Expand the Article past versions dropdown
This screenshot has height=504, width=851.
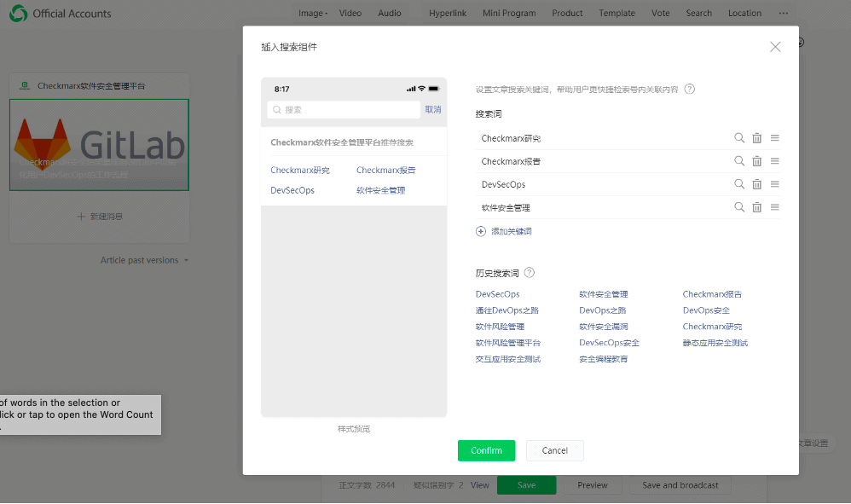tap(144, 260)
